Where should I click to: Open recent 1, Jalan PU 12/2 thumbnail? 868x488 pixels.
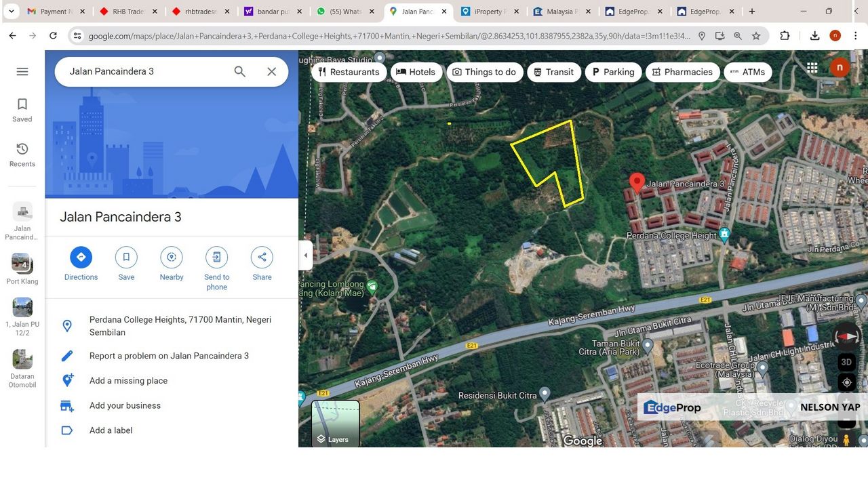point(22,317)
